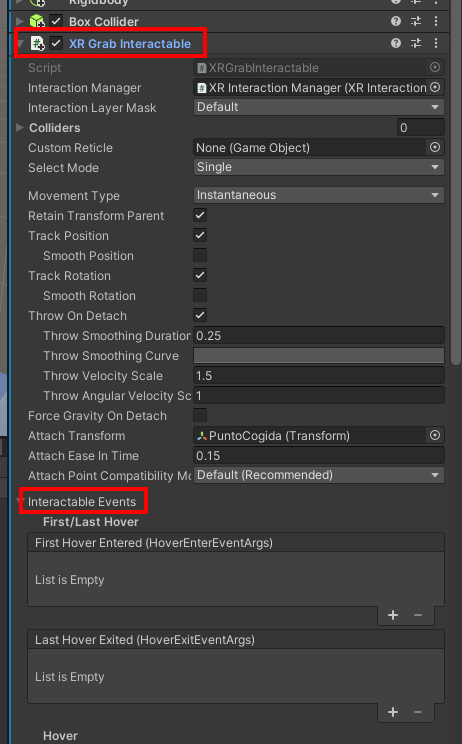Click the Last Hover Exited event header
The width and height of the screenshot is (462, 744).
236,640
